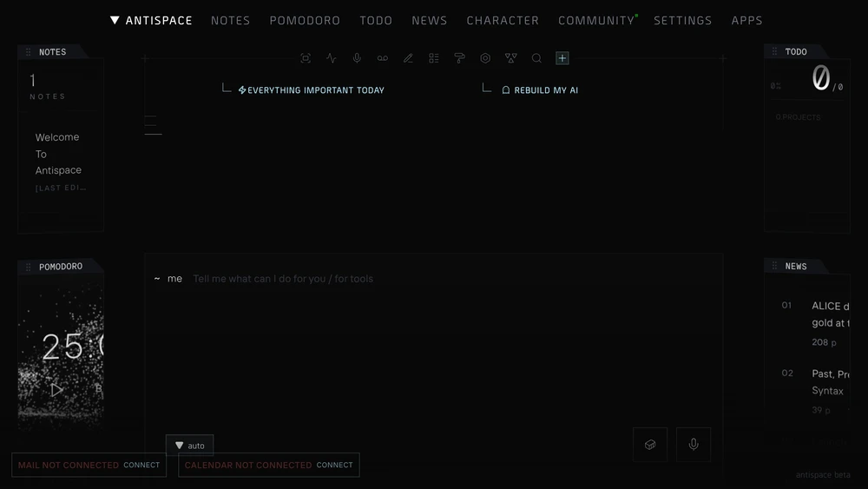868x489 pixels.
Task: Click the notes count 1 NOTES
Action: pos(47,87)
